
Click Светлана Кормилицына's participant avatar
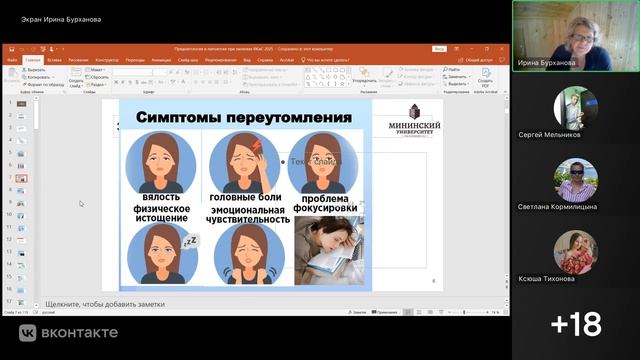[x=576, y=180]
